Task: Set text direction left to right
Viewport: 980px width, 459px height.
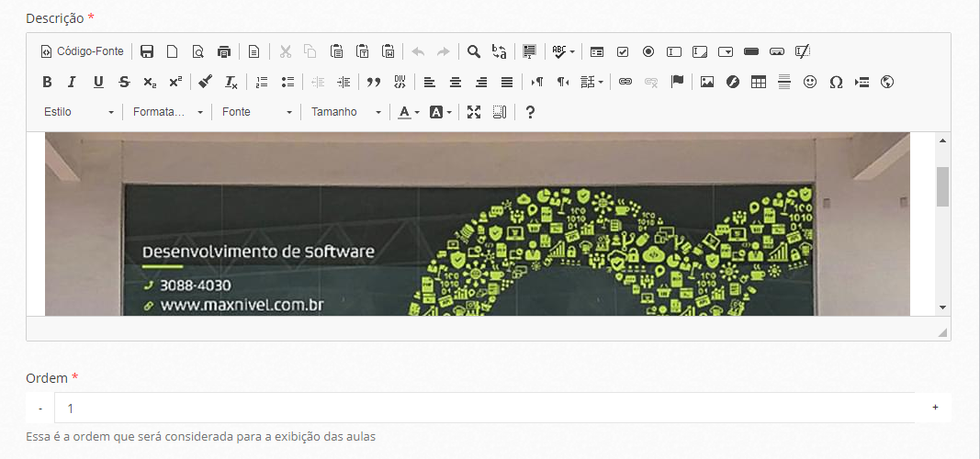Action: pyautogui.click(x=537, y=82)
